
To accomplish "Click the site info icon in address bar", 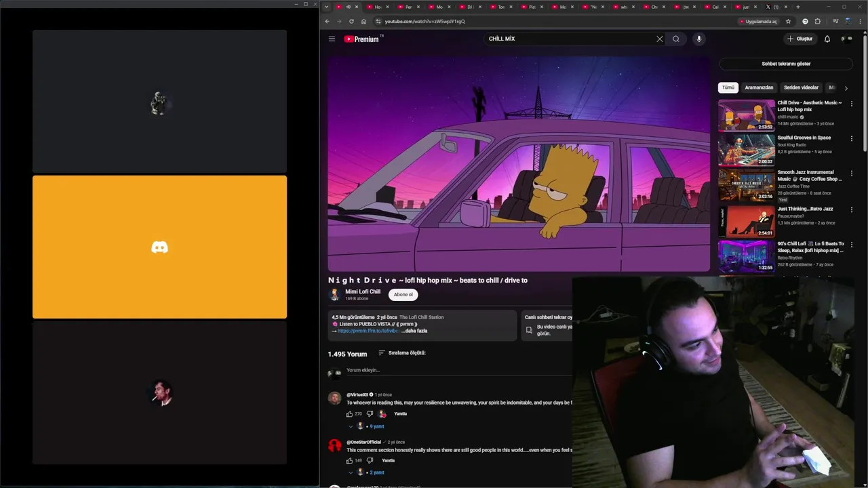I will point(378,21).
